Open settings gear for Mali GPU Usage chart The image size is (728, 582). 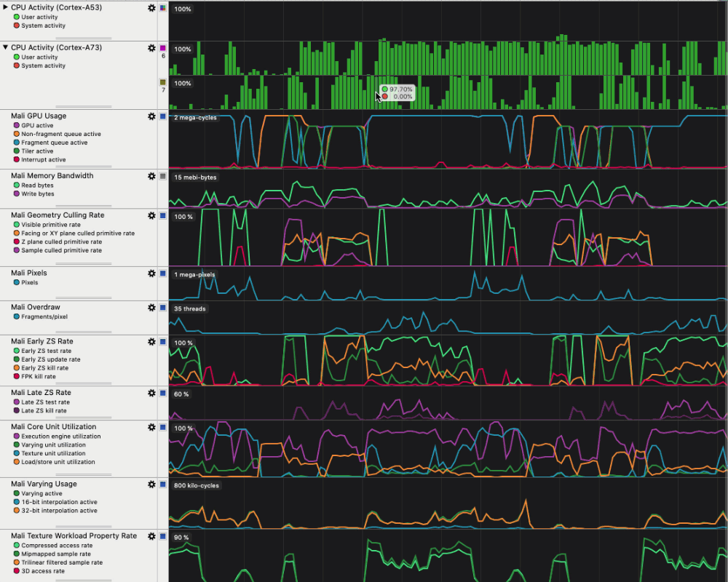[151, 116]
